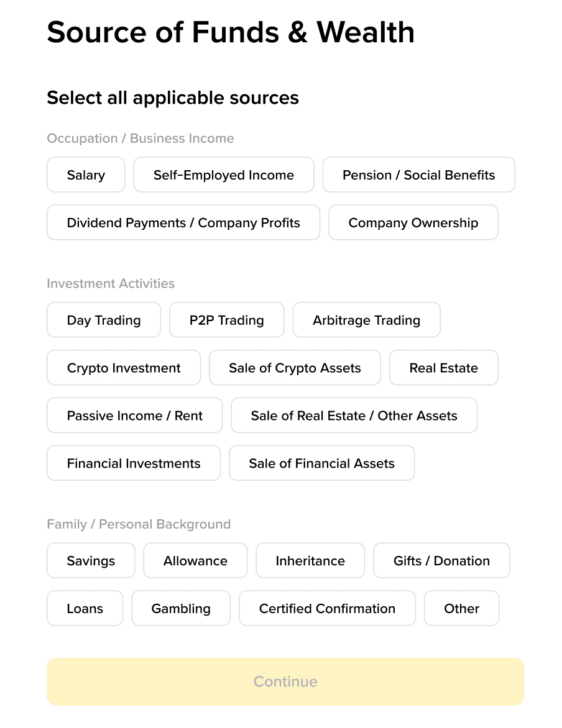The image size is (562, 728).
Task: Select the Salary source chip
Action: (86, 175)
